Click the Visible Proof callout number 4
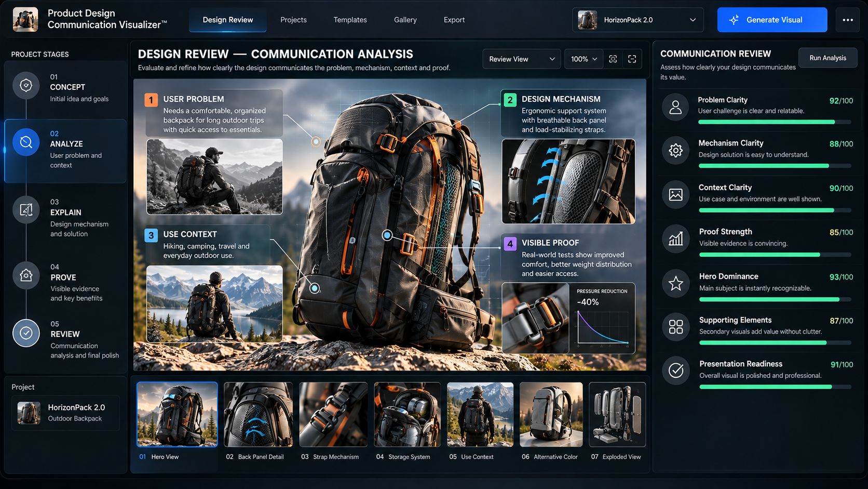 tap(510, 244)
